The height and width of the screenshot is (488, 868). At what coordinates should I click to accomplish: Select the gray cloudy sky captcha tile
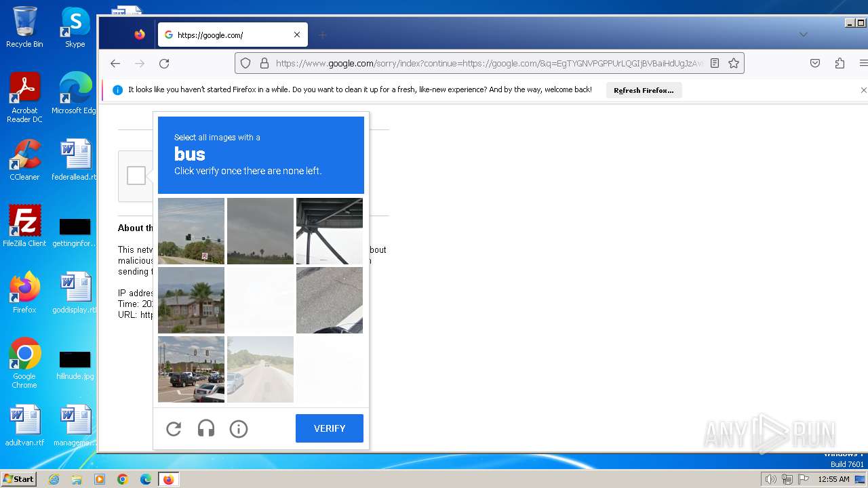pos(260,231)
